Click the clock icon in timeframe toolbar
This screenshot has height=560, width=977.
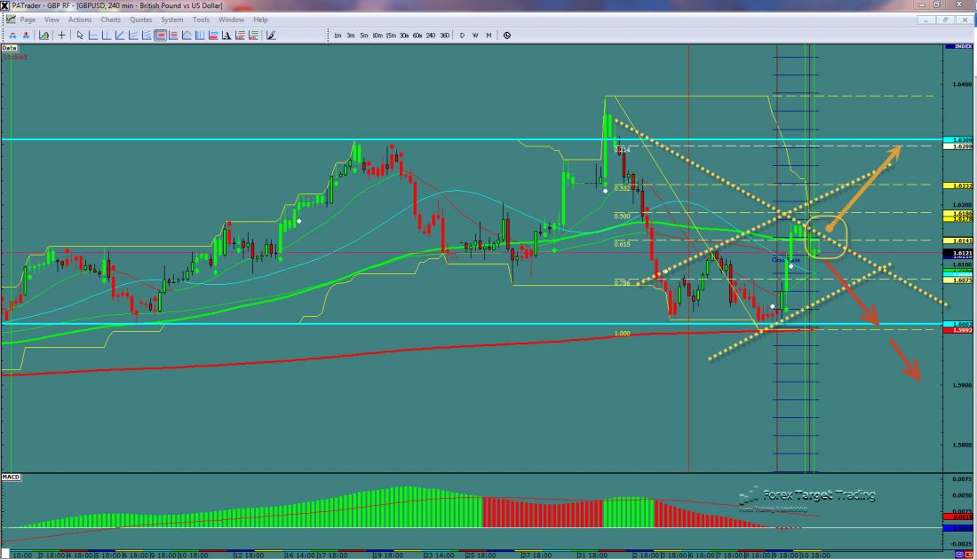pyautogui.click(x=506, y=35)
